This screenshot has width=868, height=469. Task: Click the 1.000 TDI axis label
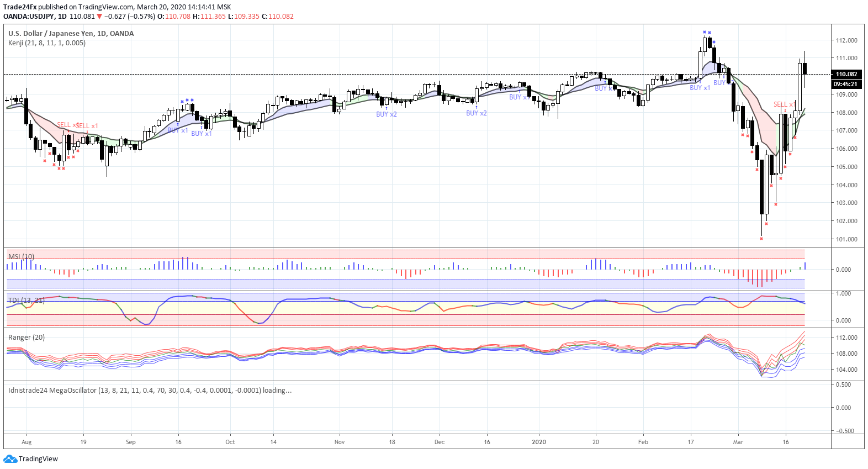[843, 293]
